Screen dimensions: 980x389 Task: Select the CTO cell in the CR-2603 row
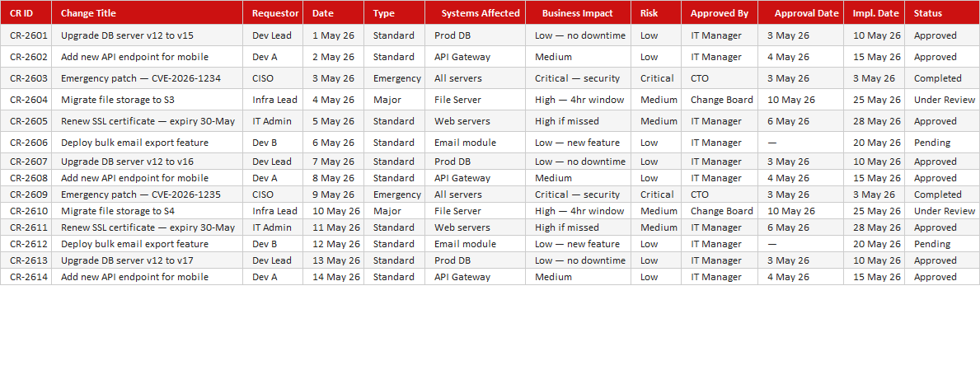720,78
